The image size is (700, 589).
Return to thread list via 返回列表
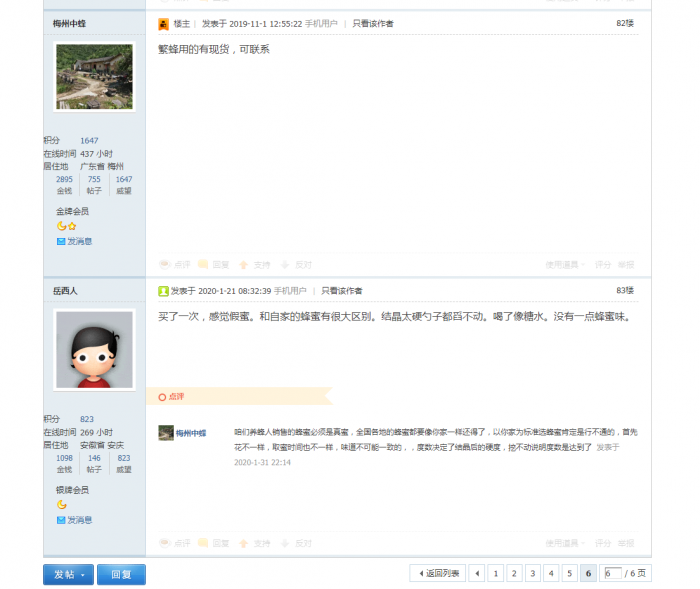(438, 573)
